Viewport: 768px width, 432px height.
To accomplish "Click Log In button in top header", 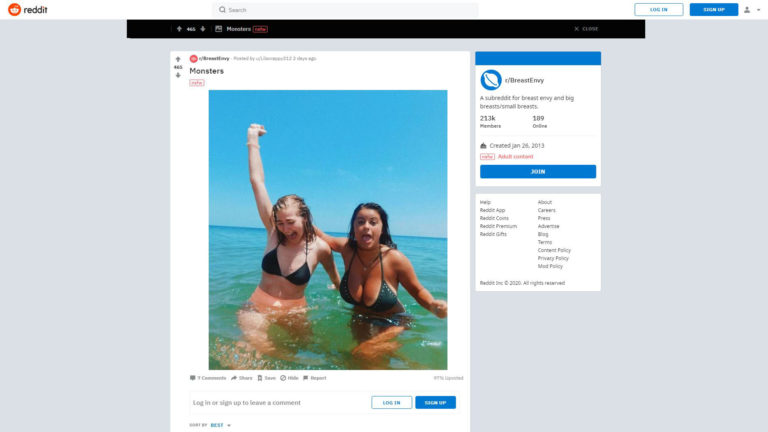I will tap(659, 9).
